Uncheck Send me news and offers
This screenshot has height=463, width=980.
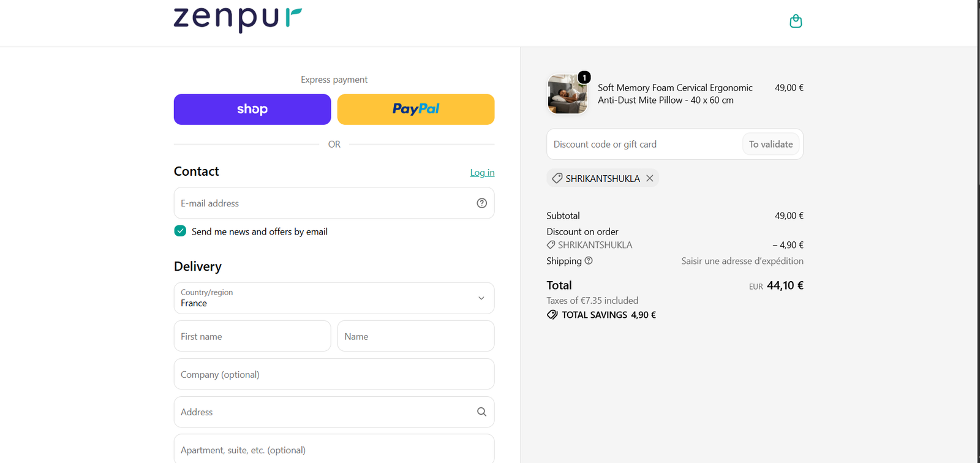180,231
